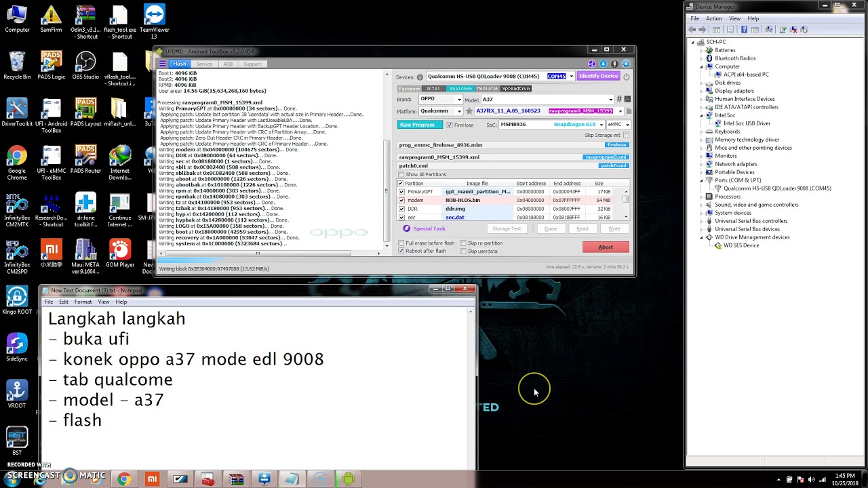Click the Storage Test button
Image resolution: width=868 pixels, height=488 pixels.
[x=507, y=228]
